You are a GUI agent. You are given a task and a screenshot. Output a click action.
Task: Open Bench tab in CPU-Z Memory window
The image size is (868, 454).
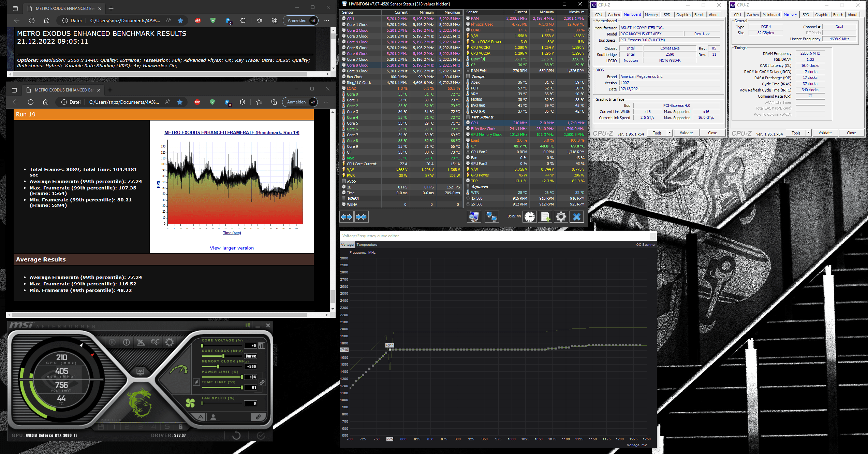pyautogui.click(x=838, y=15)
